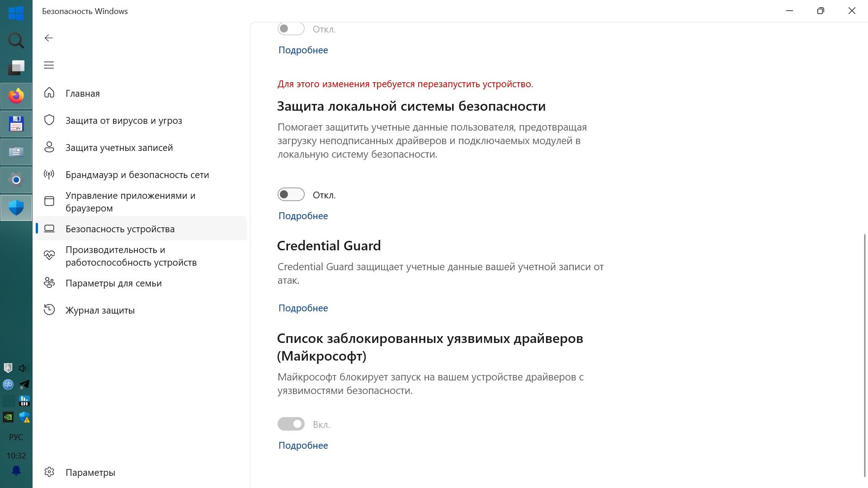This screenshot has height=488, width=868.
Task: Click Подробнее under Credential Guard
Action: click(303, 308)
